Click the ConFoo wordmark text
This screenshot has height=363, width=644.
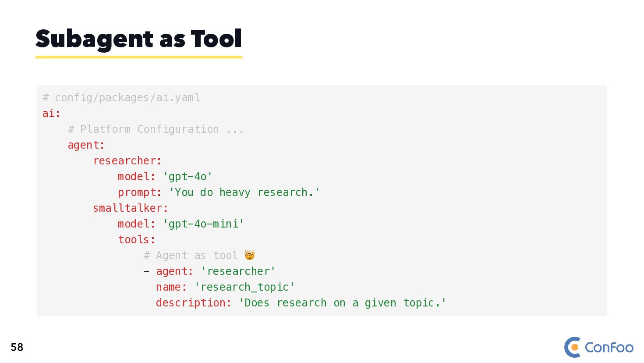(609, 348)
